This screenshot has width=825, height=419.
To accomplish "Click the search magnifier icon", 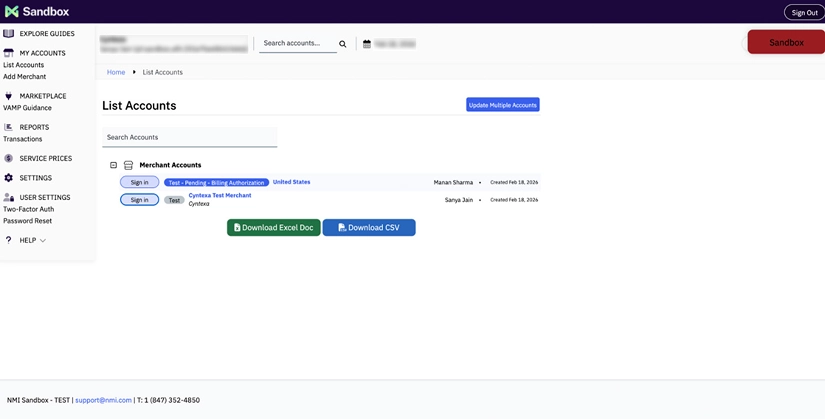I will 343,44.
